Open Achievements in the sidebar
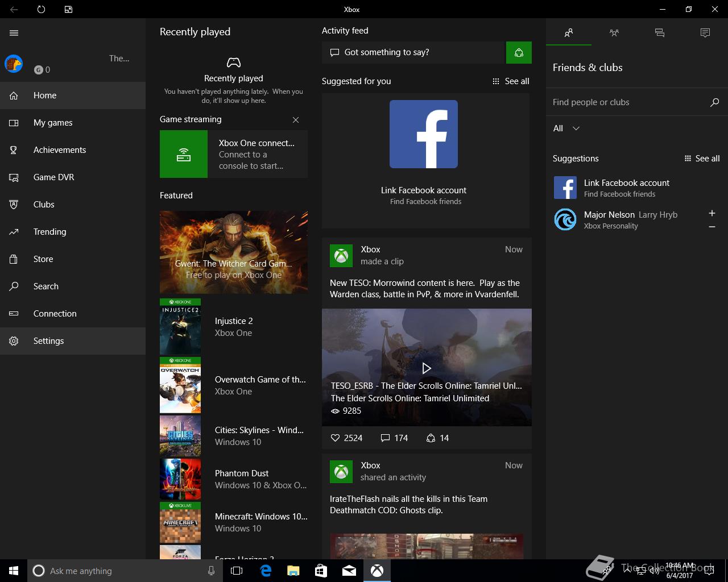 click(x=73, y=150)
